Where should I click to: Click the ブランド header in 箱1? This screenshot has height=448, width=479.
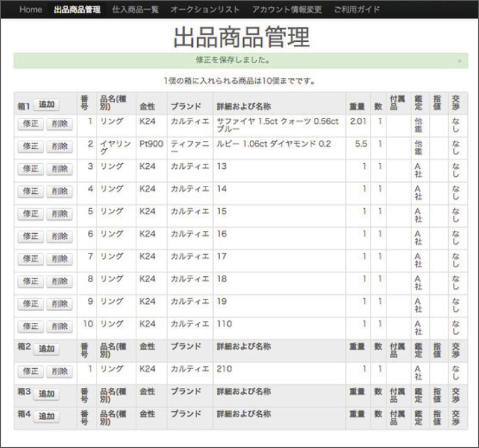[x=185, y=107]
